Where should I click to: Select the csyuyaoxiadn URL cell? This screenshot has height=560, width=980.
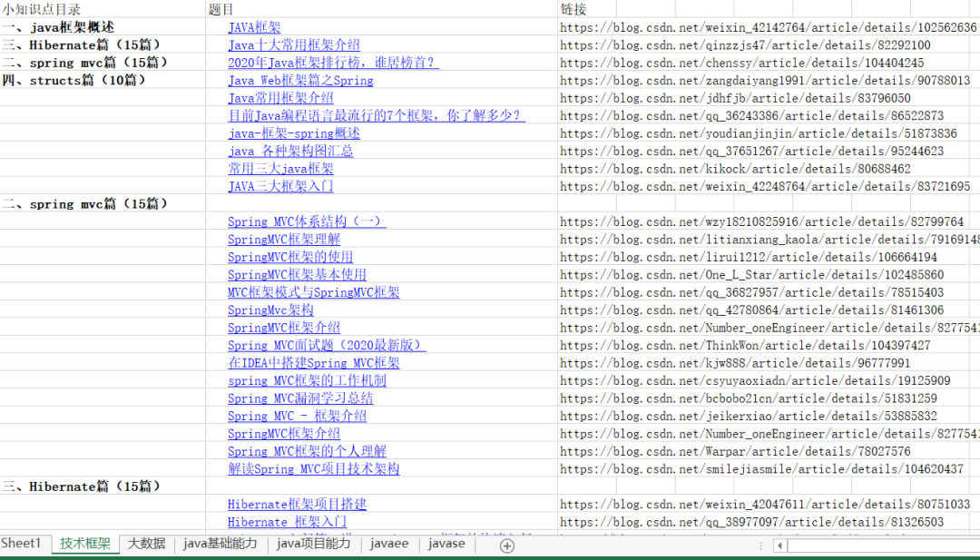[x=755, y=380]
